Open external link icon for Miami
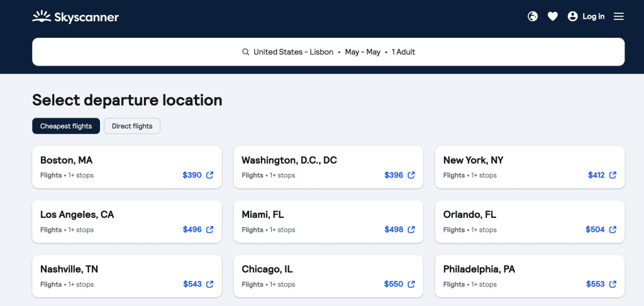The width and height of the screenshot is (644, 306). [411, 229]
